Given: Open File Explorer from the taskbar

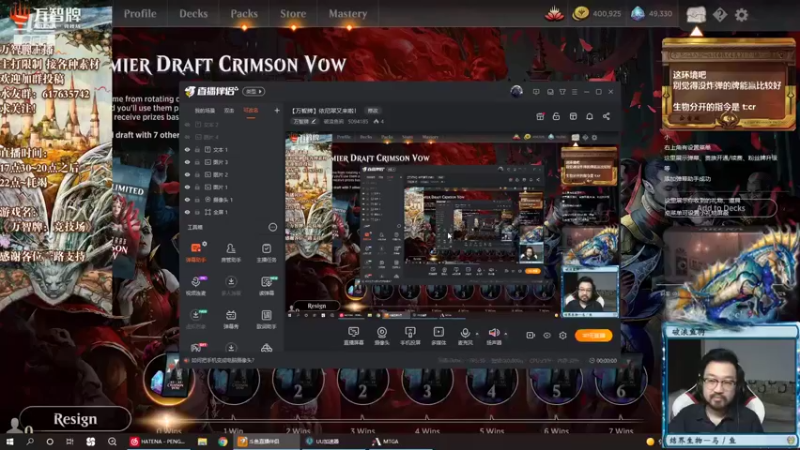Looking at the screenshot, I should click(202, 441).
